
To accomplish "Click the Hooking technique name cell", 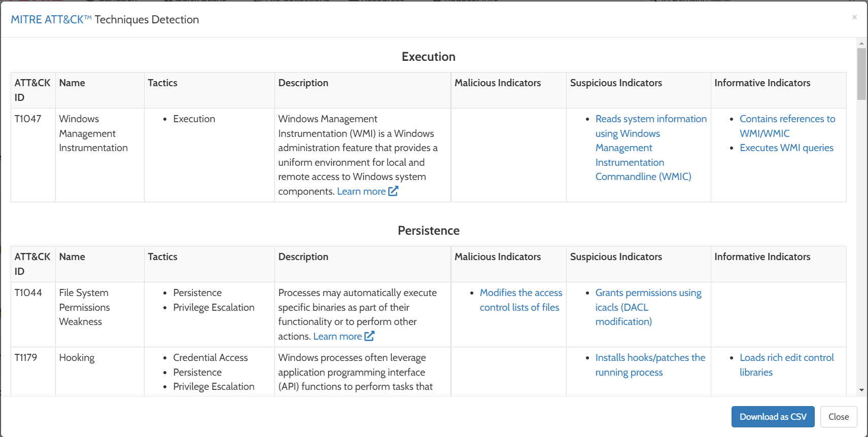I will coord(77,357).
